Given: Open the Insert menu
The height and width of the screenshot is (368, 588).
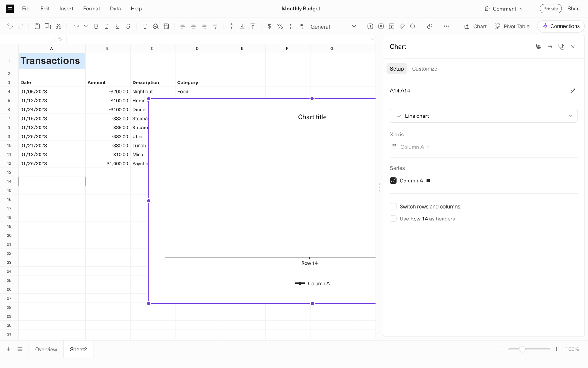Looking at the screenshot, I should 66,9.
